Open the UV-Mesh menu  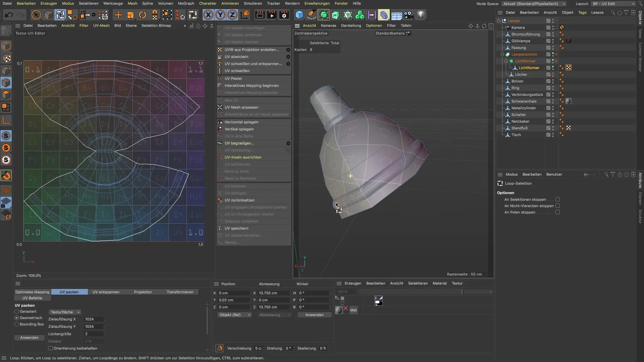tap(101, 25)
